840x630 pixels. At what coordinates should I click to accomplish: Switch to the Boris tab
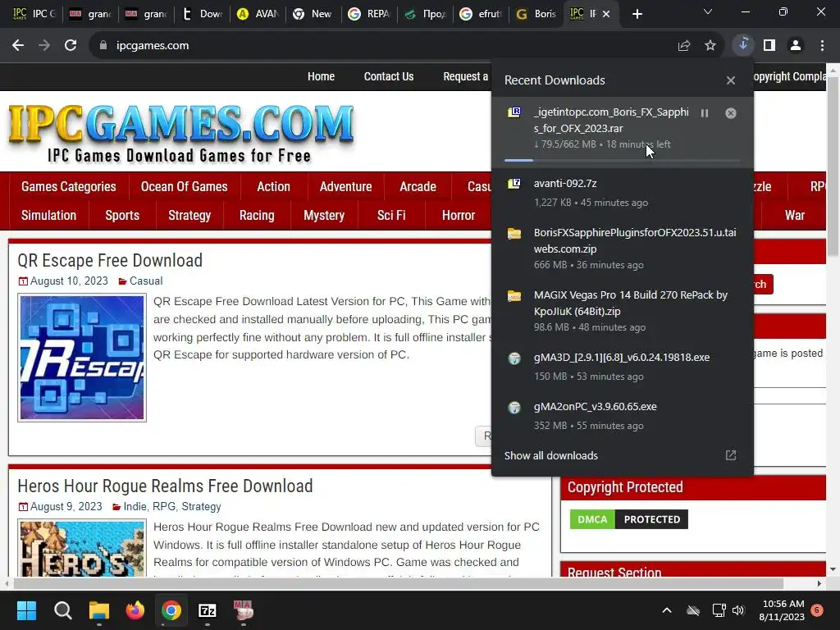click(x=536, y=14)
